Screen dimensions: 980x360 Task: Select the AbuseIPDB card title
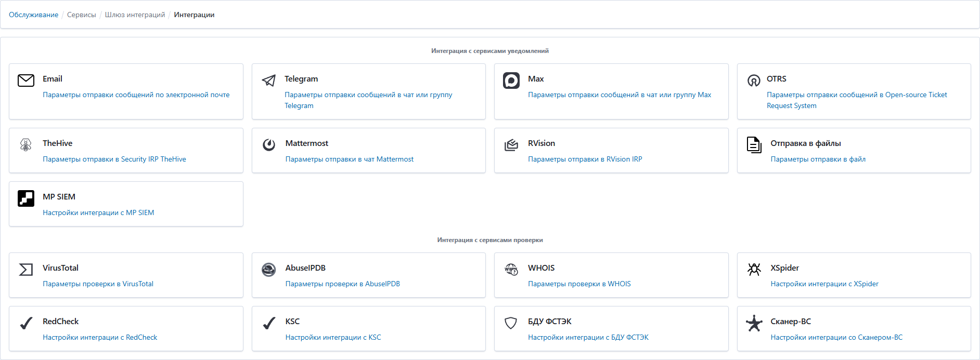click(x=305, y=268)
